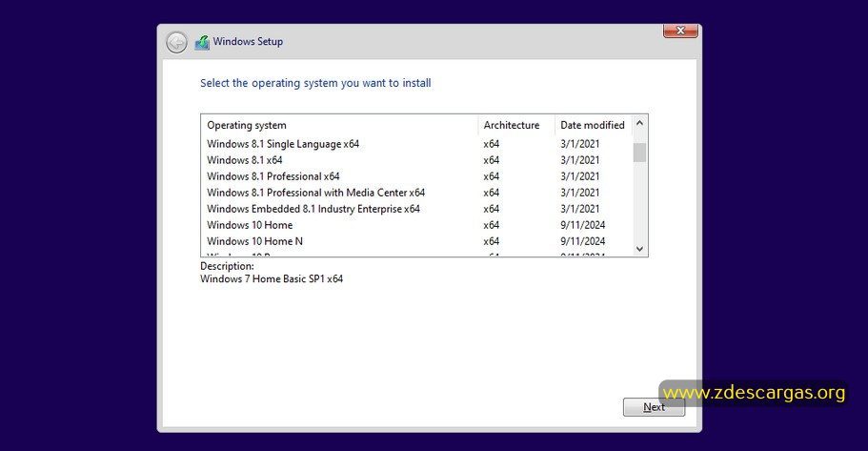Select Windows 8.1 Single Language x64
The width and height of the screenshot is (868, 451).
417,144
